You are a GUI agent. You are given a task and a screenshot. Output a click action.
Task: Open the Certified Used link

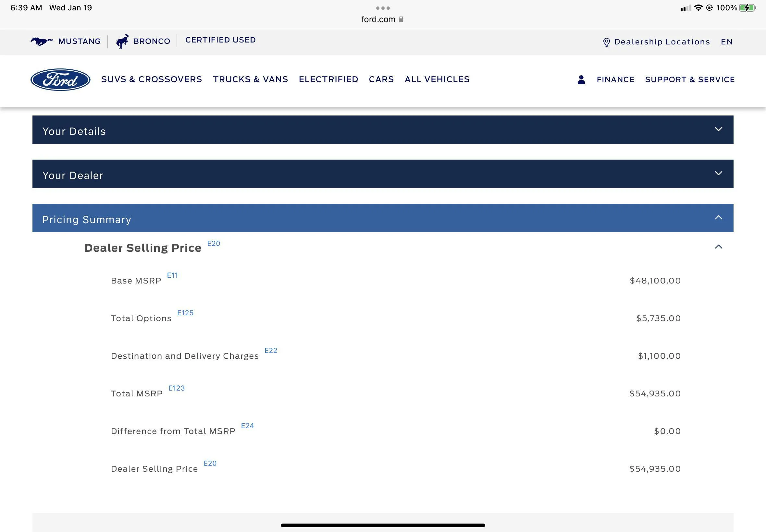pos(220,40)
